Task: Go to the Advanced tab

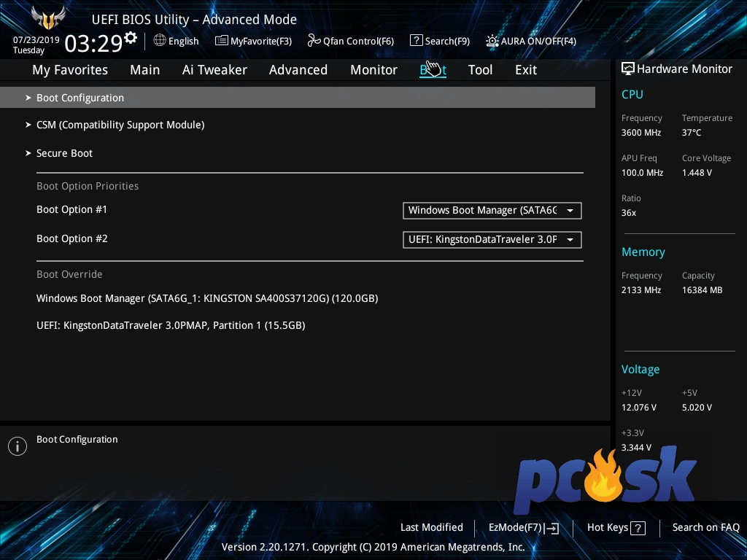Action: click(298, 70)
